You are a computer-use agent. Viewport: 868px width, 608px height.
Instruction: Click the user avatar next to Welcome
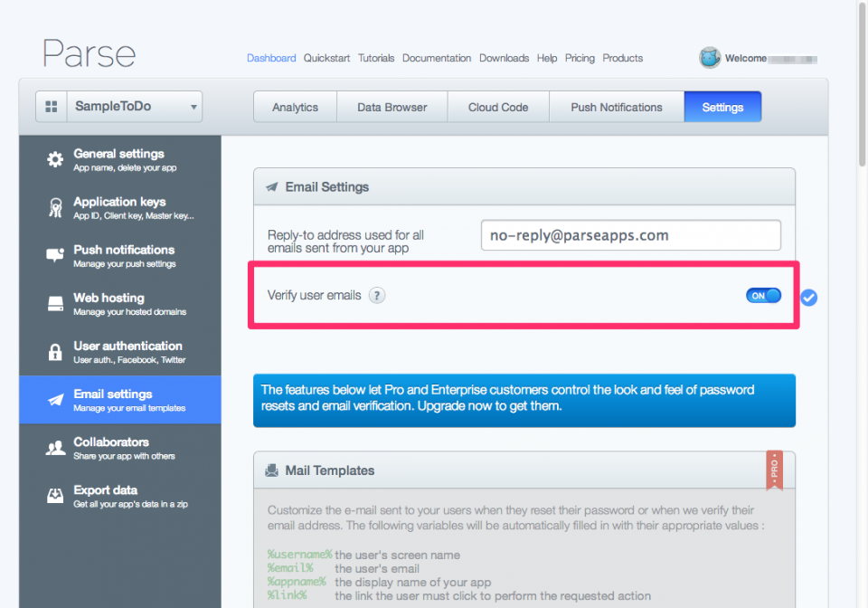point(710,58)
